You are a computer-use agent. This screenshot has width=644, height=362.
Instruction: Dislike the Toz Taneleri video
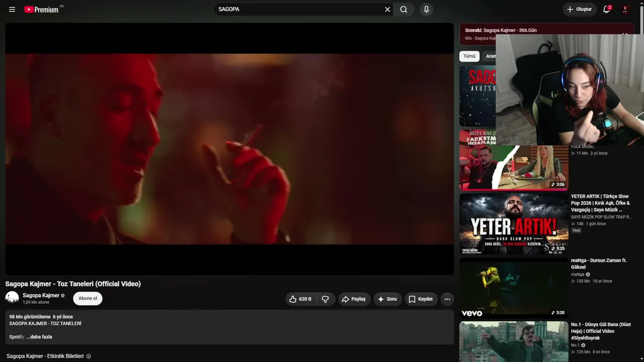[x=326, y=299]
